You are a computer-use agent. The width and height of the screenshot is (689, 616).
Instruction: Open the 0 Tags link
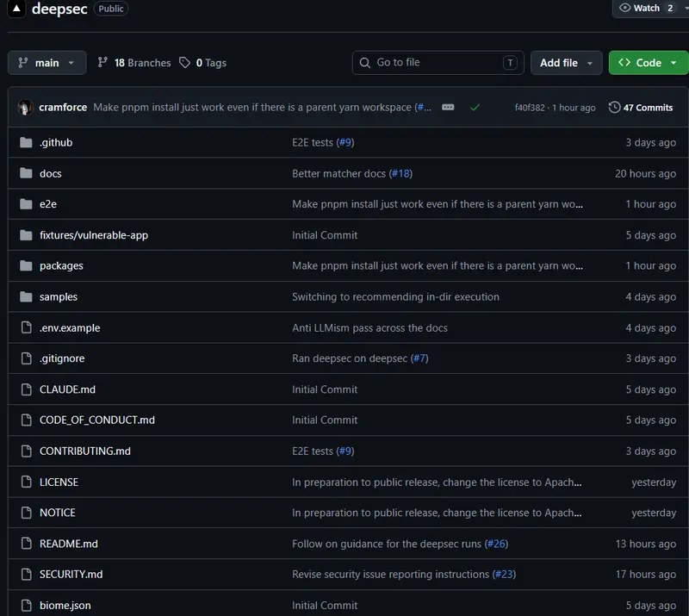click(x=211, y=63)
